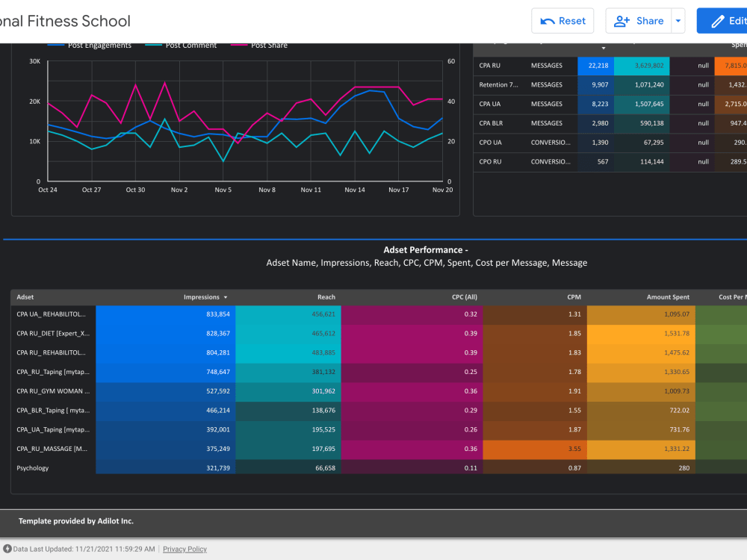This screenshot has height=560, width=747.
Task: Select the CPA_UA_Taping adset row
Action: point(379,429)
